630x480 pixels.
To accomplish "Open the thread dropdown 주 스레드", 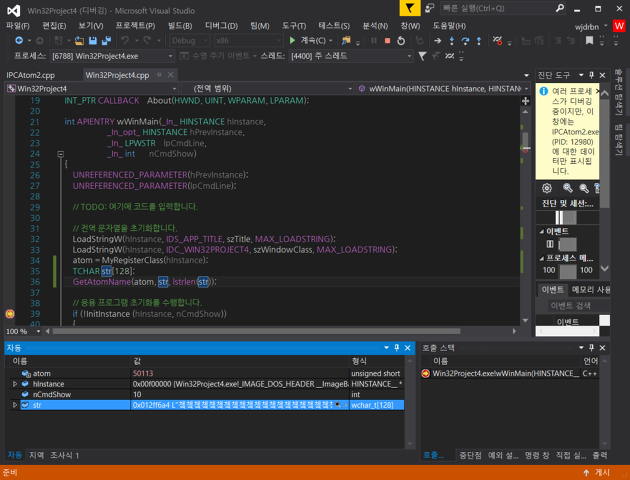I will (351, 56).
